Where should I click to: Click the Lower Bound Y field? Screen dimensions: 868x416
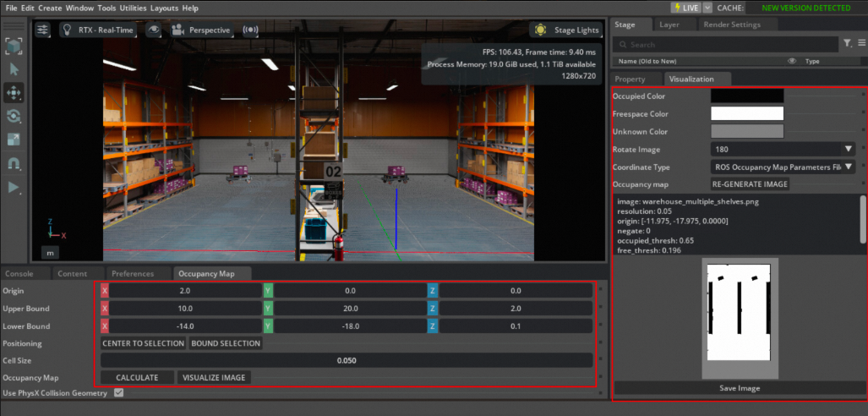coord(350,326)
